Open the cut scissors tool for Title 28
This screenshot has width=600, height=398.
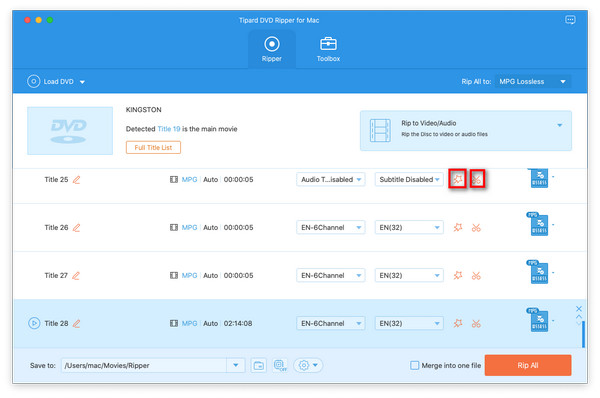pyautogui.click(x=476, y=324)
